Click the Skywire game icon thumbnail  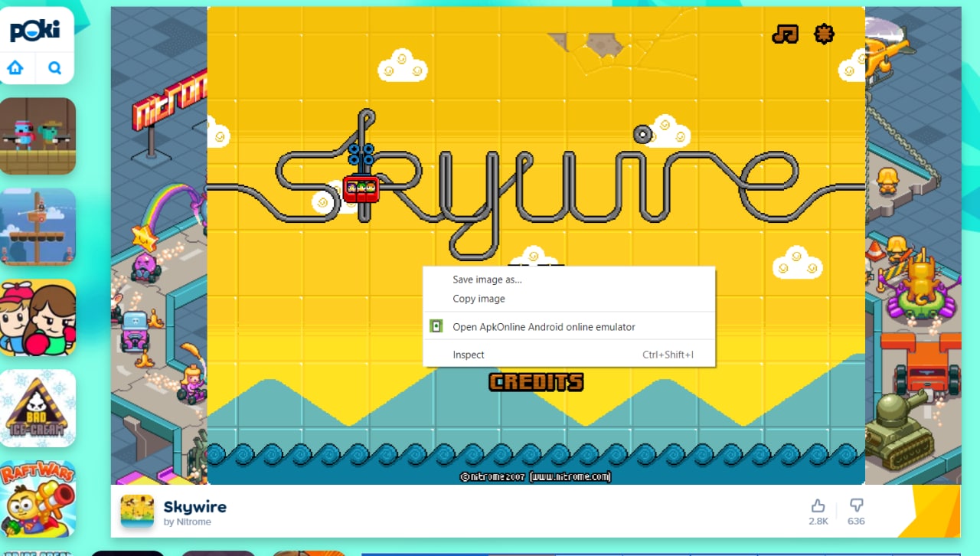pos(137,511)
